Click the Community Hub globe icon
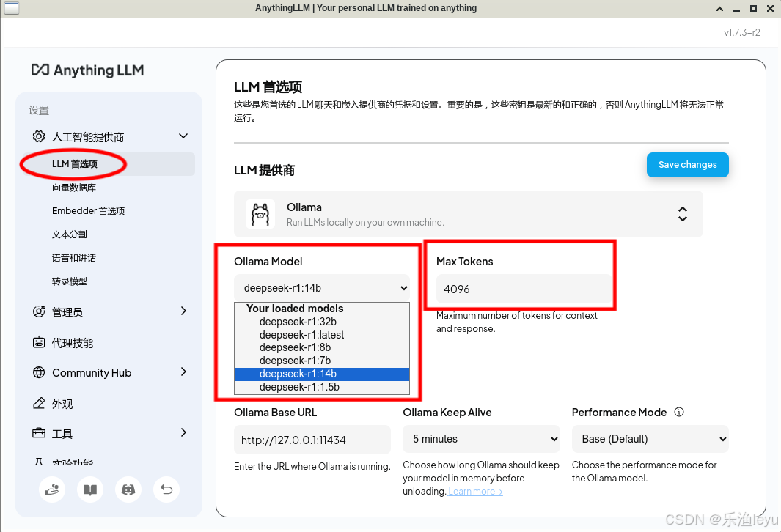This screenshot has height=532, width=781. [x=39, y=372]
